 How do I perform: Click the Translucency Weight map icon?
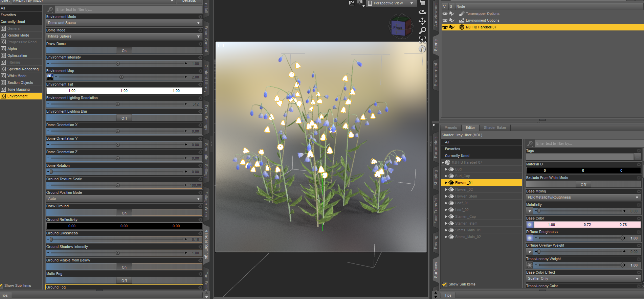(x=530, y=265)
